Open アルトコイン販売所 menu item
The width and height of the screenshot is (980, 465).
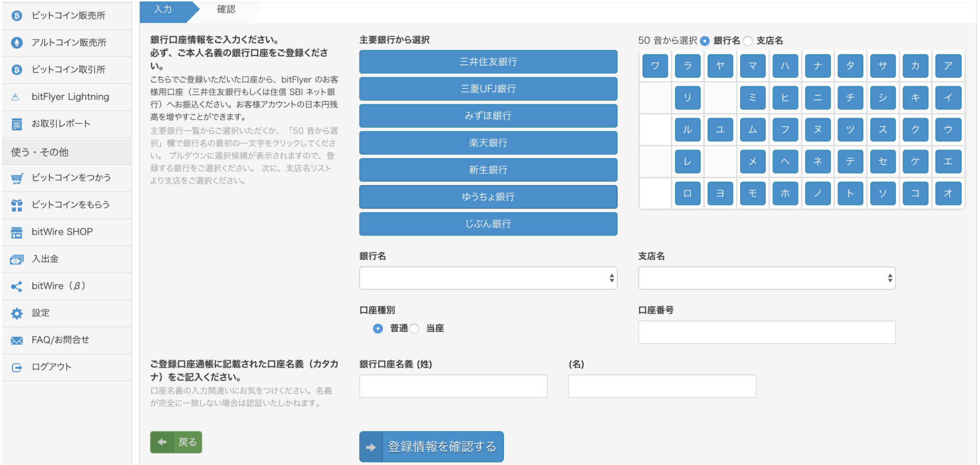(67, 43)
